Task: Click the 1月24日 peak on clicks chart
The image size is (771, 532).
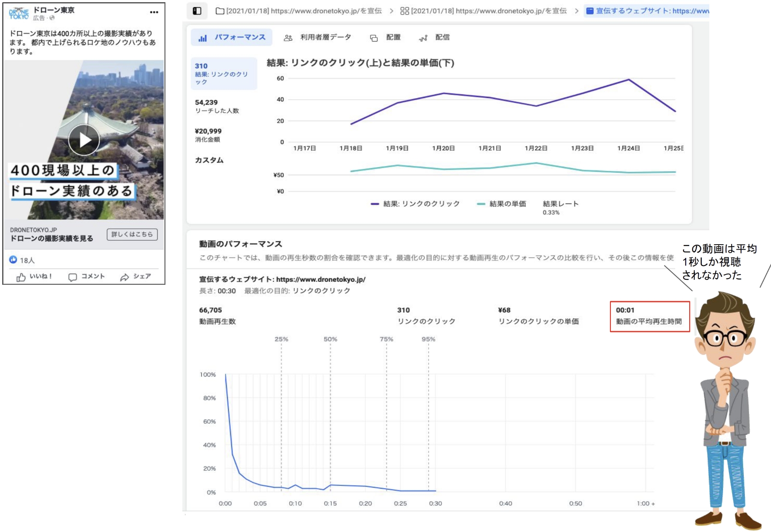Action: (628, 80)
